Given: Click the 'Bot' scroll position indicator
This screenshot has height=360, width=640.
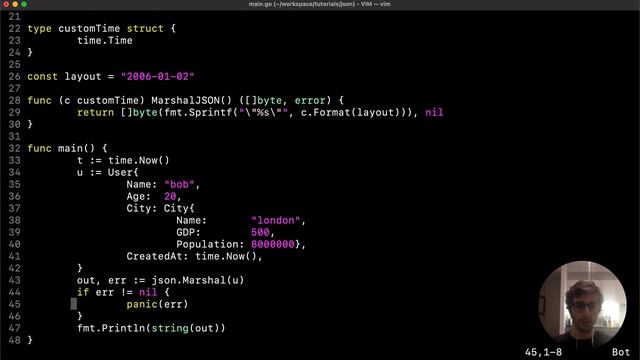Looking at the screenshot, I should (x=621, y=352).
